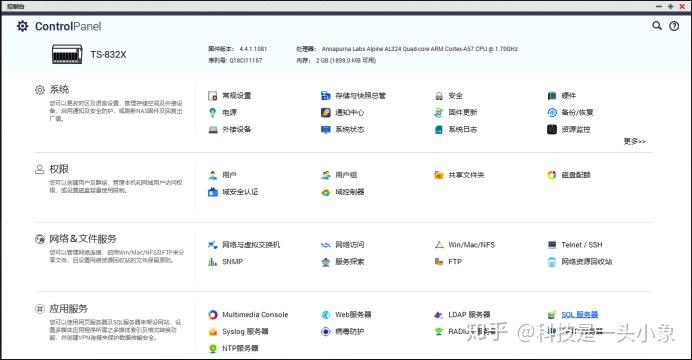Click firmware version 4.4.1.1081 text

[253, 49]
